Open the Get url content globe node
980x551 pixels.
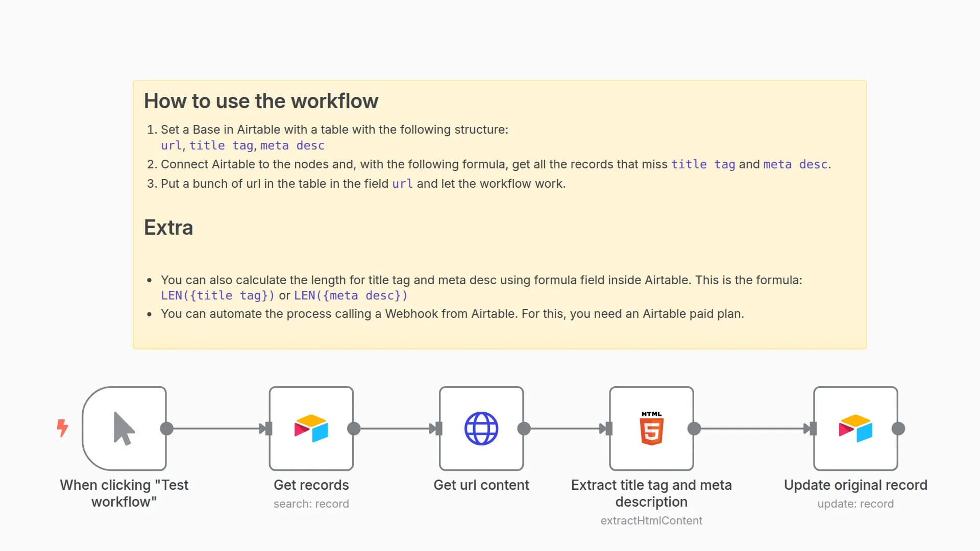pyautogui.click(x=481, y=428)
